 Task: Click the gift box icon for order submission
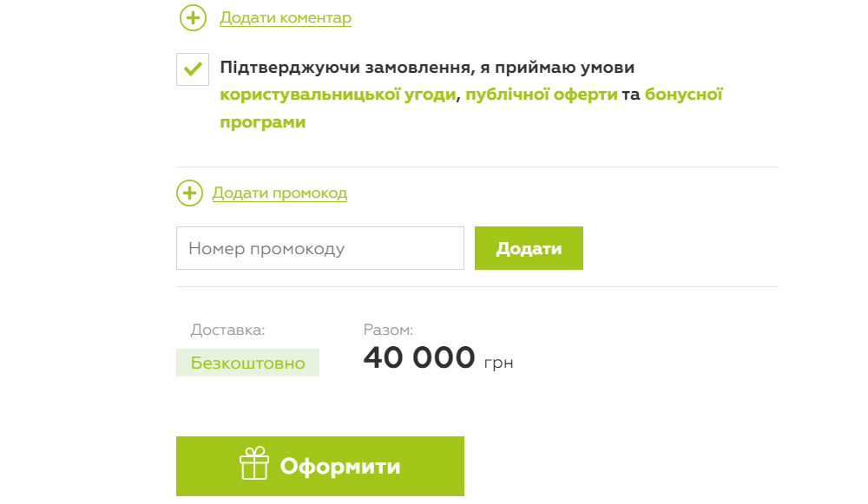[253, 465]
